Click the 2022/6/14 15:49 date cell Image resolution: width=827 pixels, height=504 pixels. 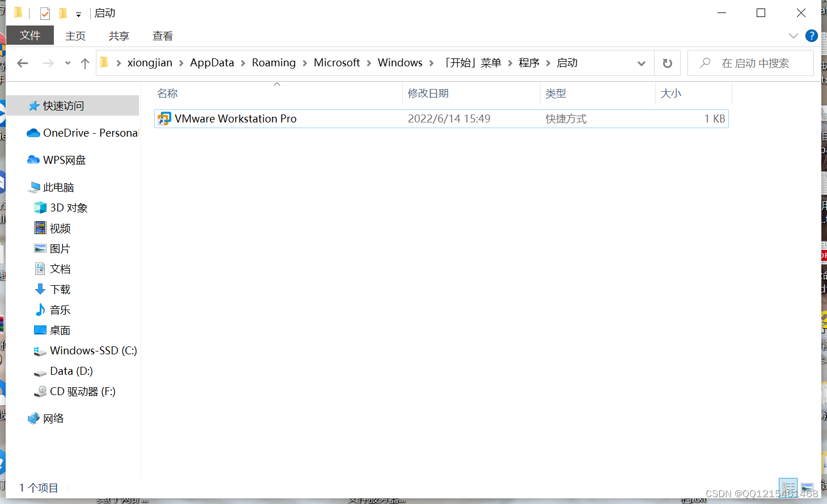(449, 118)
